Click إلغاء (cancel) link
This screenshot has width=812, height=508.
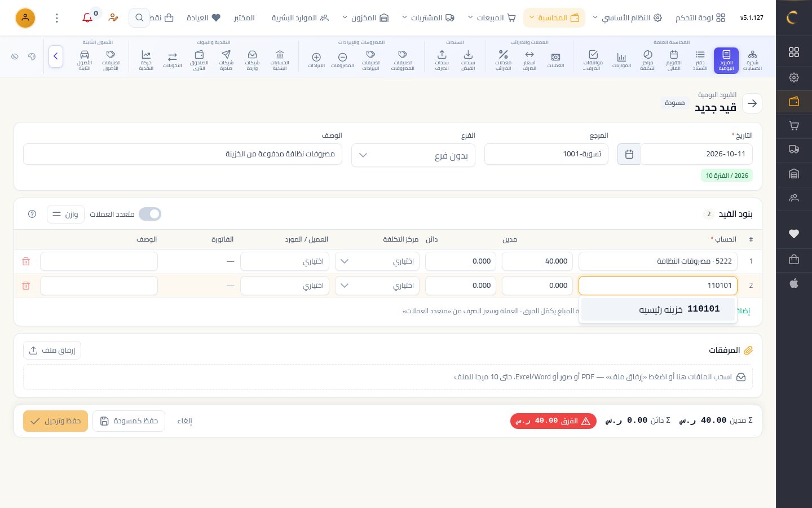(185, 421)
